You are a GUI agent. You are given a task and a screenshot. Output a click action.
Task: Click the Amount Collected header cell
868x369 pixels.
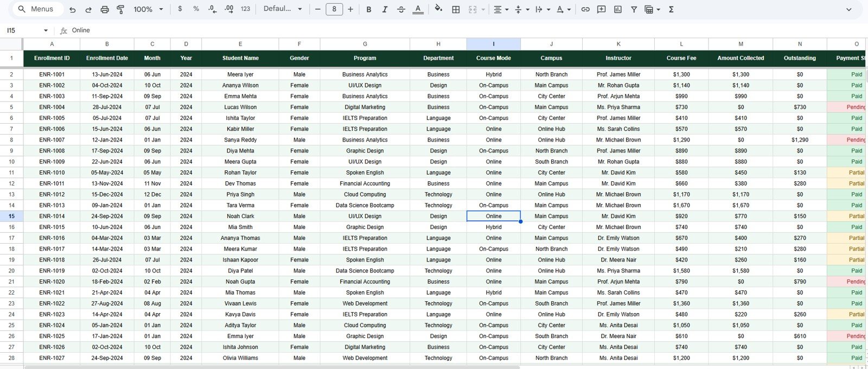(741, 58)
